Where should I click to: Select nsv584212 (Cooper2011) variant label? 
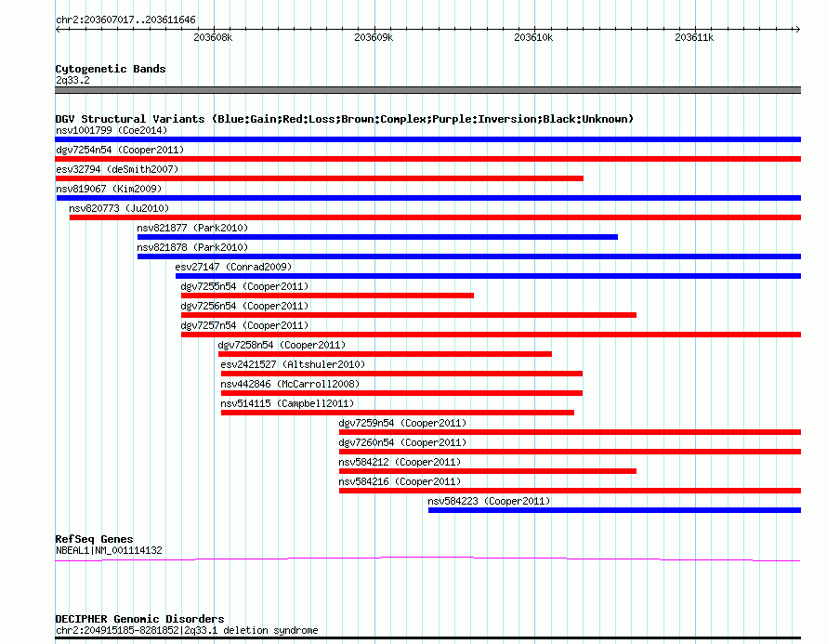click(400, 462)
